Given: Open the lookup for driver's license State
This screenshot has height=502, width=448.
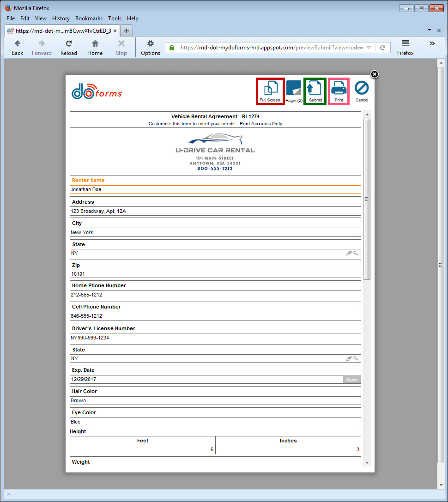Looking at the screenshot, I should [x=356, y=358].
